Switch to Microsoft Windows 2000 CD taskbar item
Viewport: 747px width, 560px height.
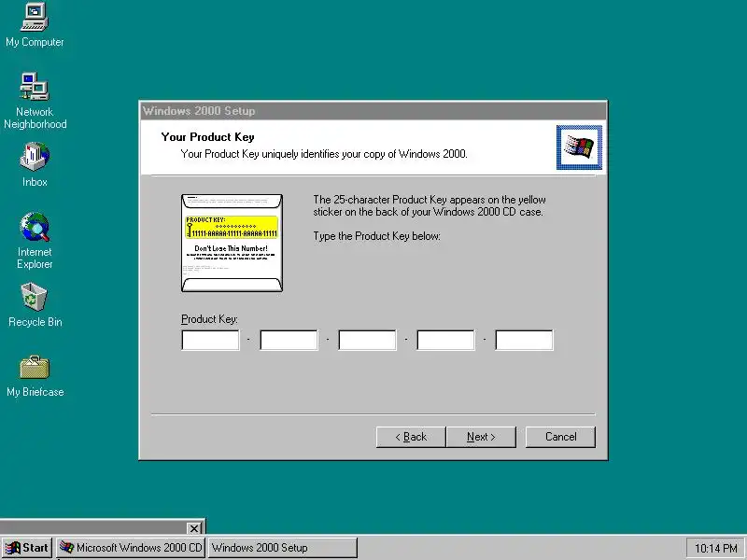[x=131, y=548]
